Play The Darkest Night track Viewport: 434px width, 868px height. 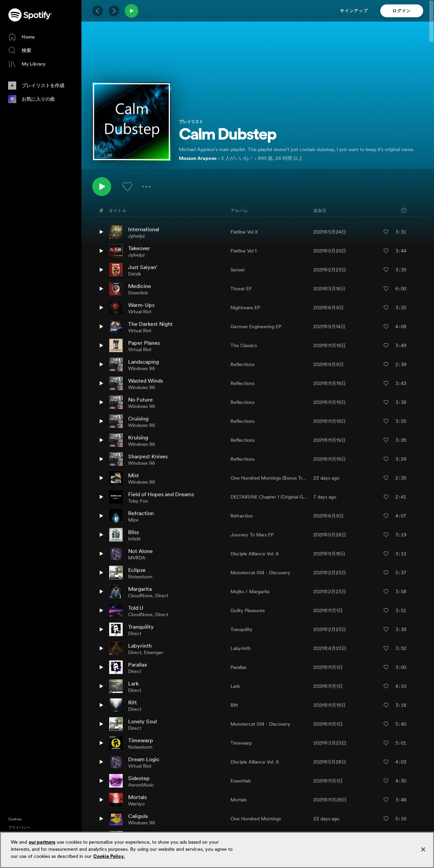[x=101, y=327]
